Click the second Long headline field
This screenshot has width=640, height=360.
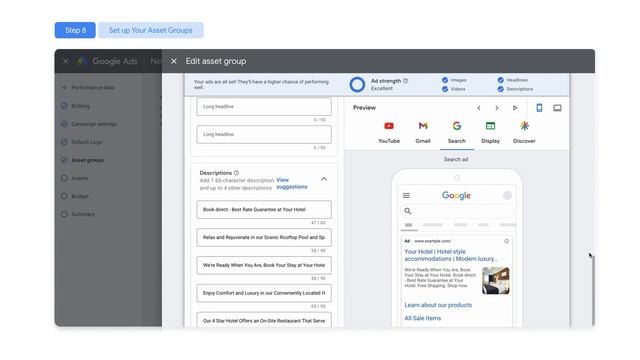point(264,134)
